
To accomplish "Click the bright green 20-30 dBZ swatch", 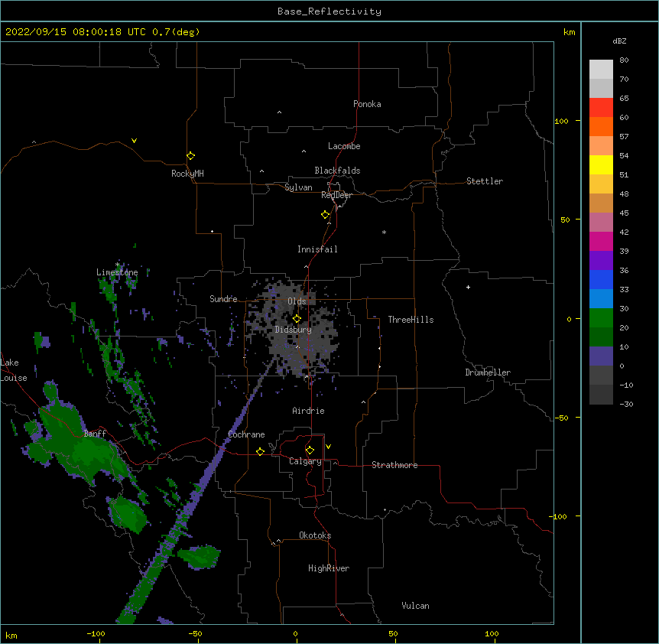I will 601,318.
